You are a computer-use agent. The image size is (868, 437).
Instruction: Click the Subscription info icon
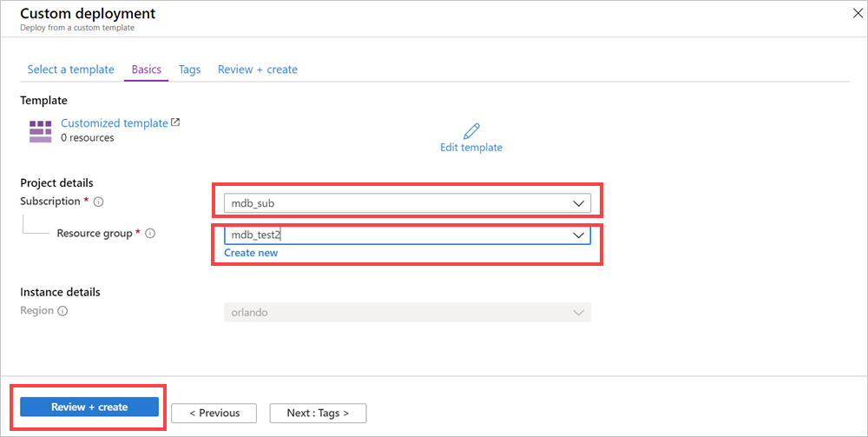98,202
